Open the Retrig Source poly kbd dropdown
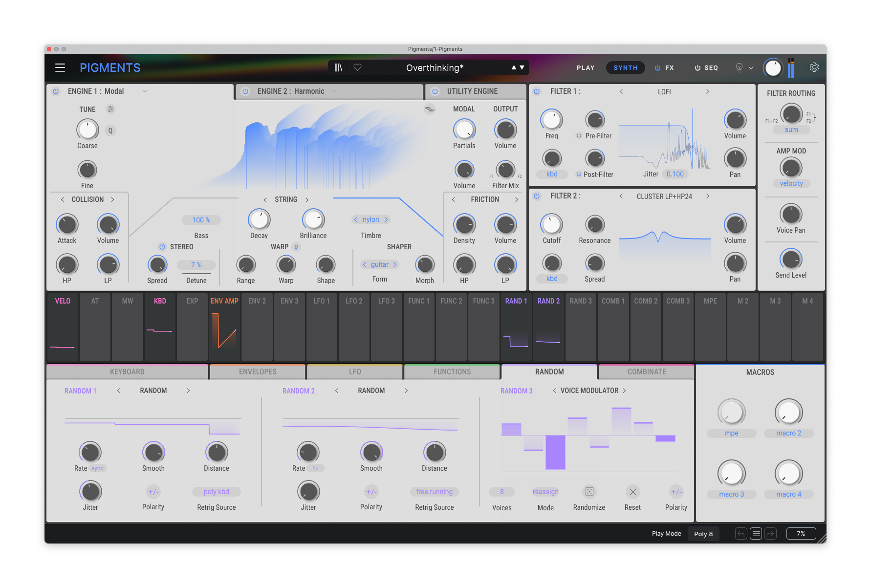 [216, 492]
